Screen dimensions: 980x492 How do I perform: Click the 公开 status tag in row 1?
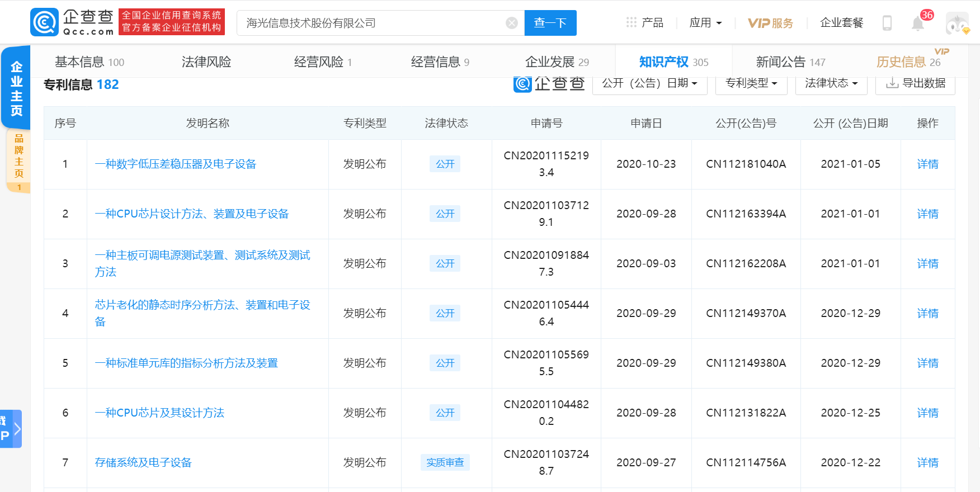[x=445, y=164]
